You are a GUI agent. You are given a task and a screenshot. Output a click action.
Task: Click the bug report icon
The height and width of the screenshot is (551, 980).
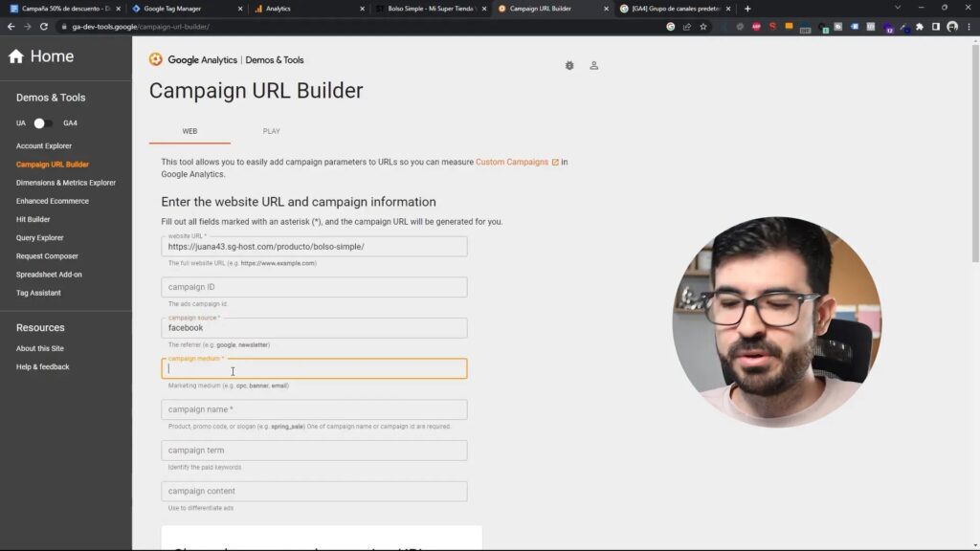[569, 66]
